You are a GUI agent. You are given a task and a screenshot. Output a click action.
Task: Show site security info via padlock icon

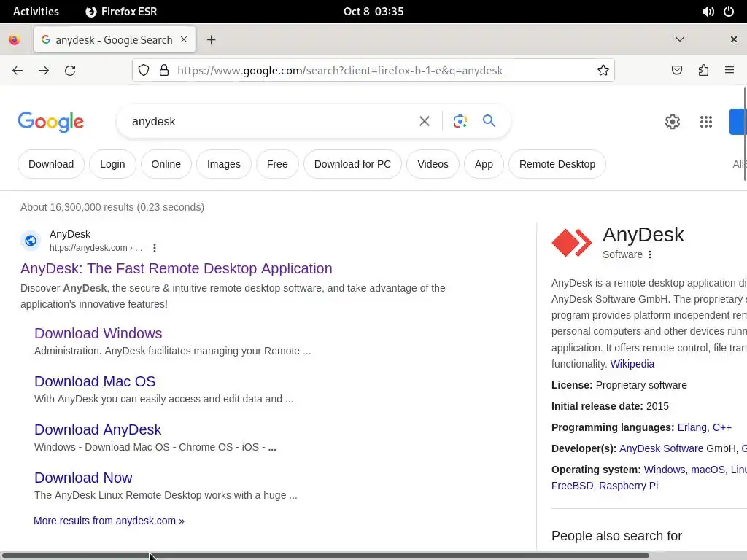(x=164, y=71)
